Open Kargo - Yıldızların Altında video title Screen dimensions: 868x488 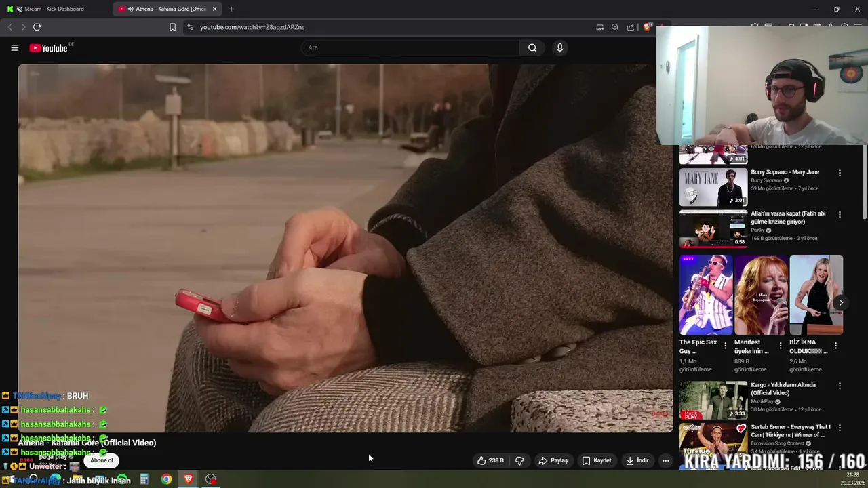coord(783,389)
